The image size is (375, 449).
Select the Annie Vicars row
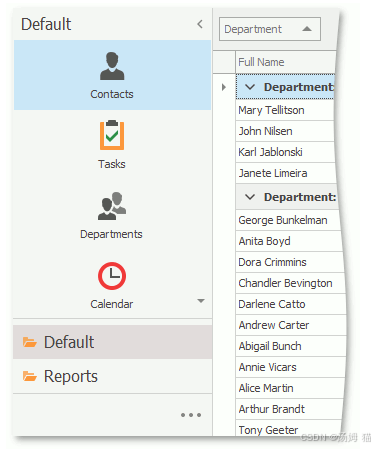tap(290, 367)
